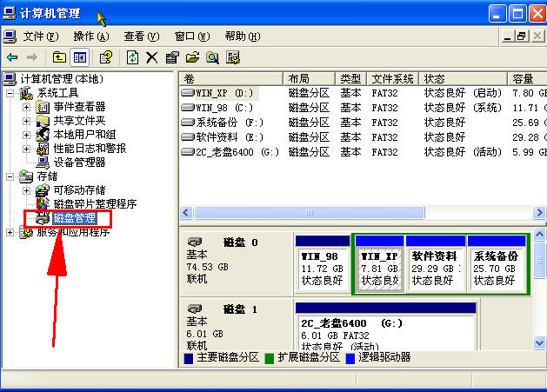
Task: Click the WIN_XP (D:) volume drive icon
Action: (188, 93)
